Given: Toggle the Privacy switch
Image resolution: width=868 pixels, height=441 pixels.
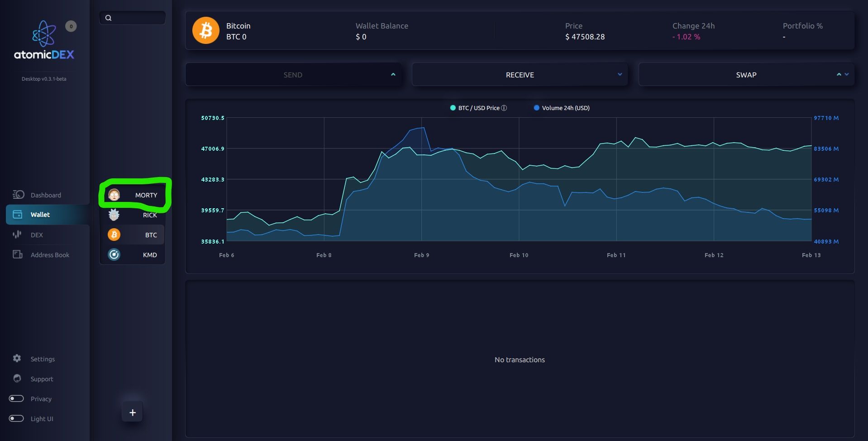Looking at the screenshot, I should click(x=16, y=398).
